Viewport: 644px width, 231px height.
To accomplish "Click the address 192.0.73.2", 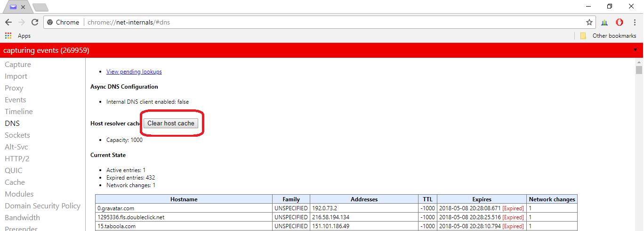I will 324,208.
